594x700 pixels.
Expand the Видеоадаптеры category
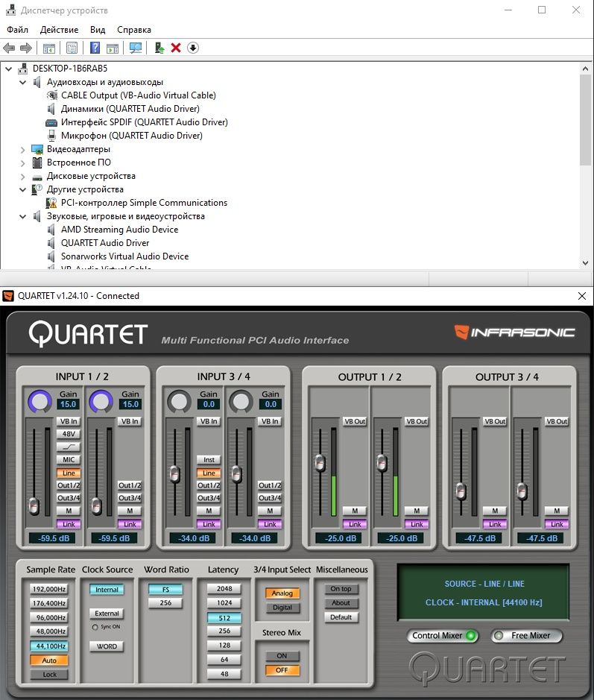coord(23,150)
